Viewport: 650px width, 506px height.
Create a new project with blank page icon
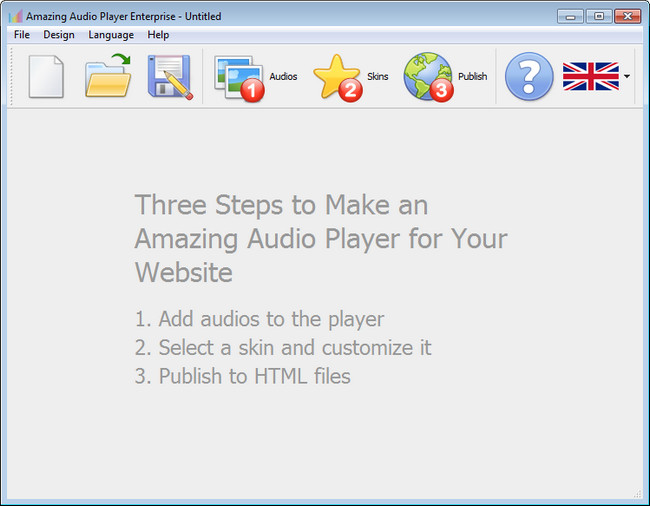coord(46,77)
